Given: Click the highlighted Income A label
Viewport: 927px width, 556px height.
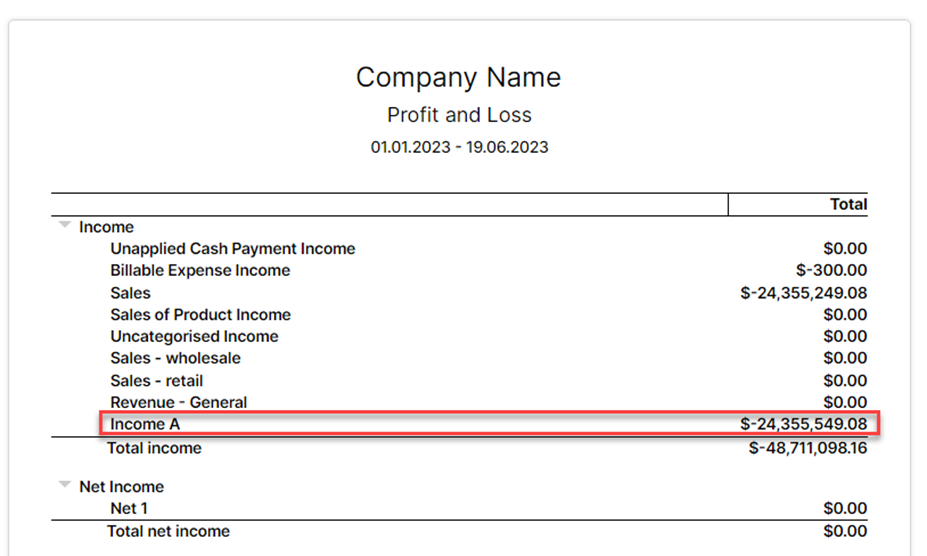Looking at the screenshot, I should 145,425.
